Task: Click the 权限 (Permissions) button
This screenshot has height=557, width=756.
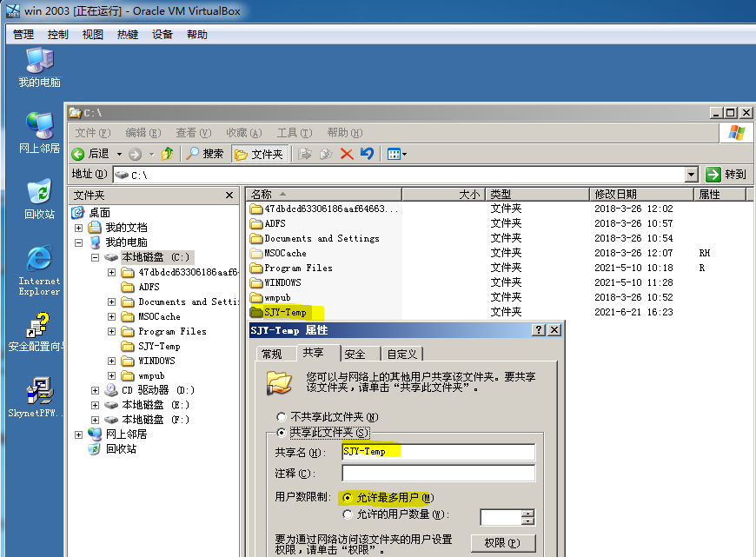Action: [502, 543]
